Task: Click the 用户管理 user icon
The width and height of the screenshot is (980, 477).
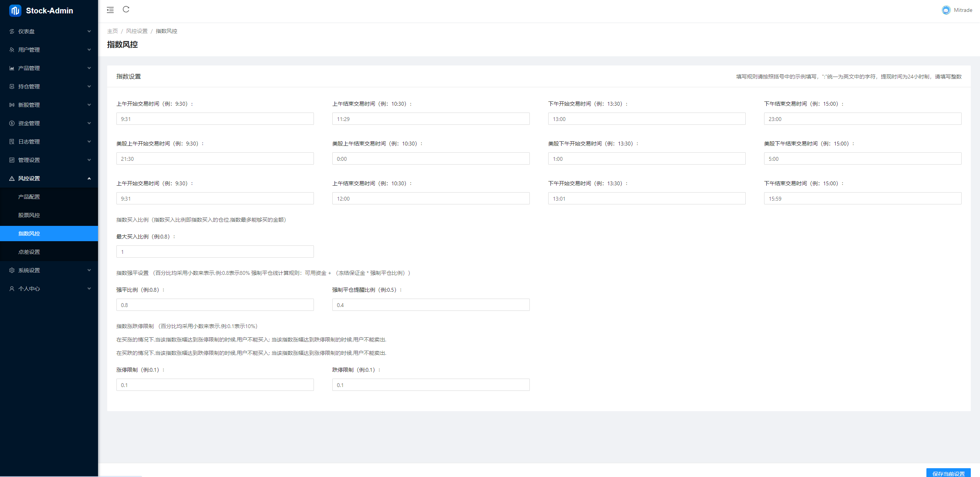Action: coord(12,50)
